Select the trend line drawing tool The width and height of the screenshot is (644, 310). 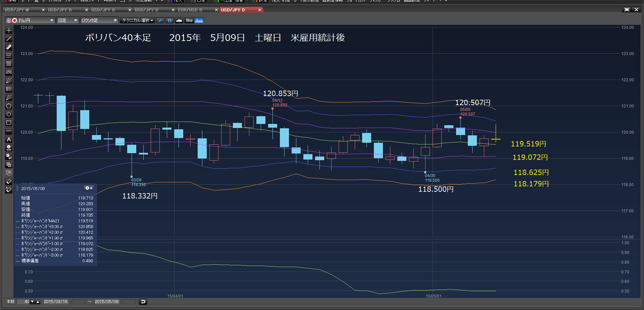coord(9,39)
